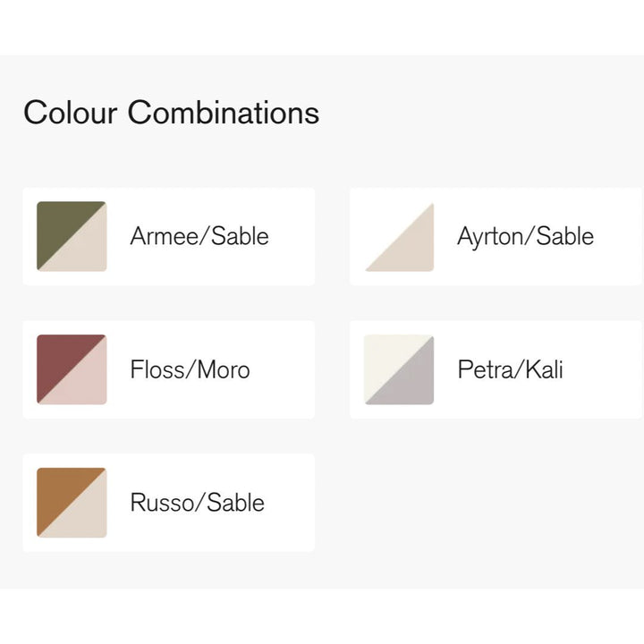This screenshot has height=644, width=644.
Task: Click the Colour Combinations heading
Action: click(171, 114)
